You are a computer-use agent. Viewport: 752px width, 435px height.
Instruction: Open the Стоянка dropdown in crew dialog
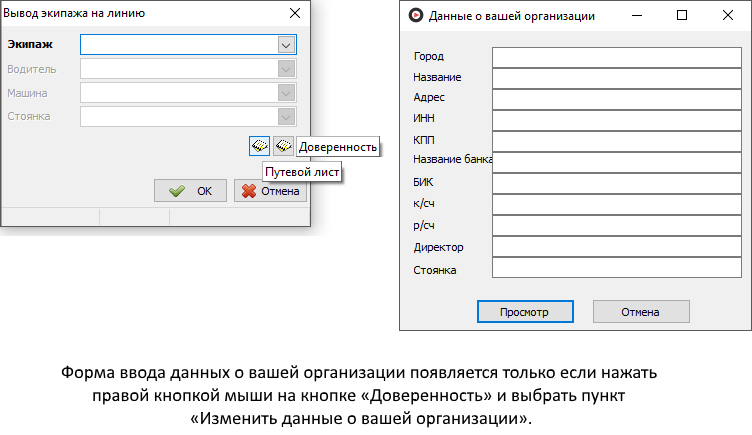click(286, 116)
